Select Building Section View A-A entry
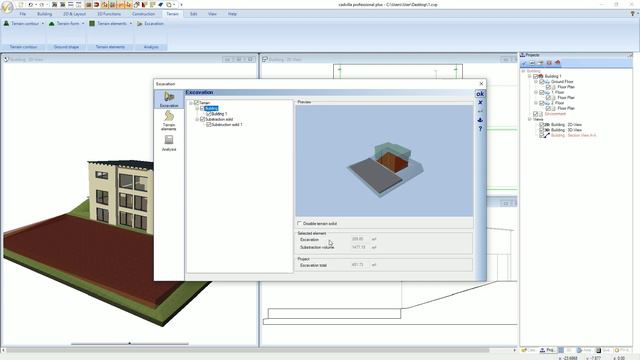The height and width of the screenshot is (360, 640). [x=573, y=135]
